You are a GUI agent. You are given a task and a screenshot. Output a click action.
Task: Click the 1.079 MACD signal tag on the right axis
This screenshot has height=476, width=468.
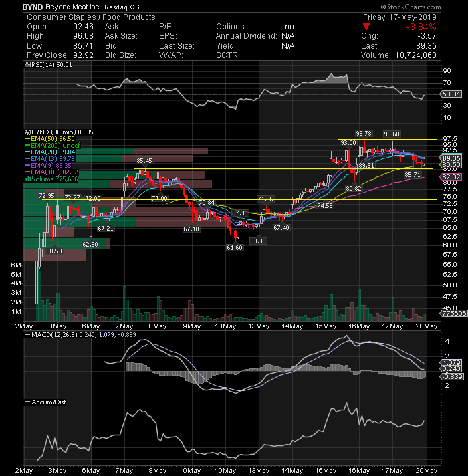pos(451,362)
